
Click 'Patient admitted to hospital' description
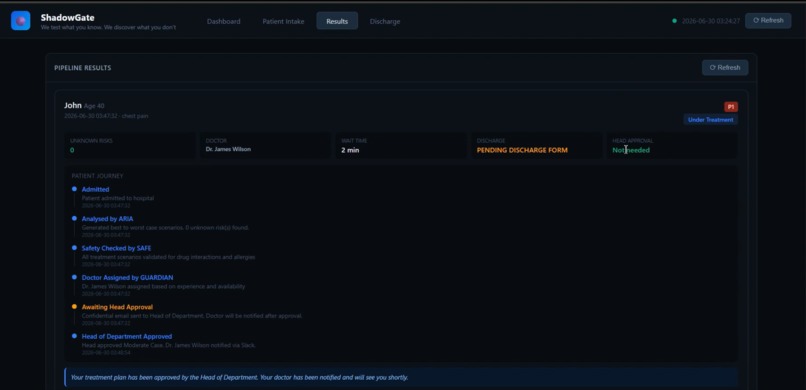tap(118, 198)
